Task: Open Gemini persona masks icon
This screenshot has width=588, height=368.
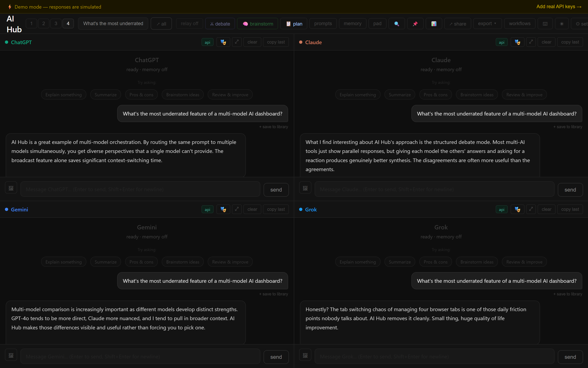Action: coord(223,209)
